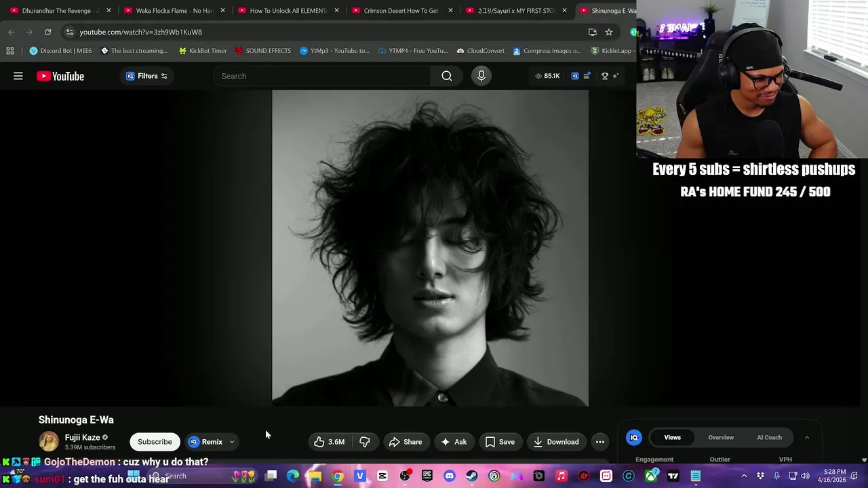Open Apple Music from the taskbar

pos(561,476)
